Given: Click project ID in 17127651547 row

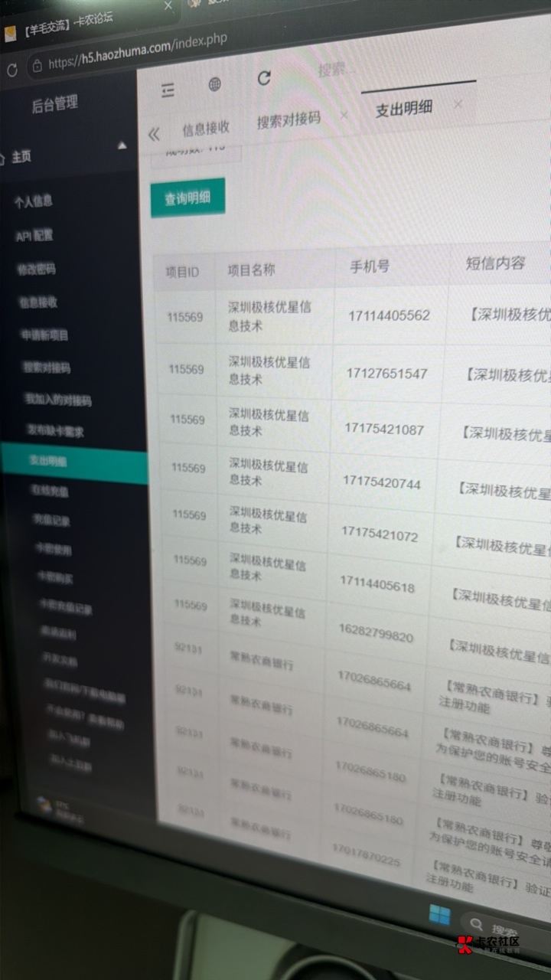Looking at the screenshot, I should (x=187, y=369).
